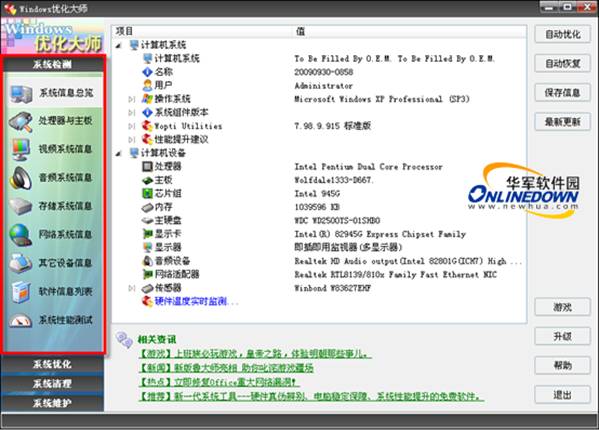
Task: Expand the 操作系统 tree node
Action: click(x=132, y=99)
